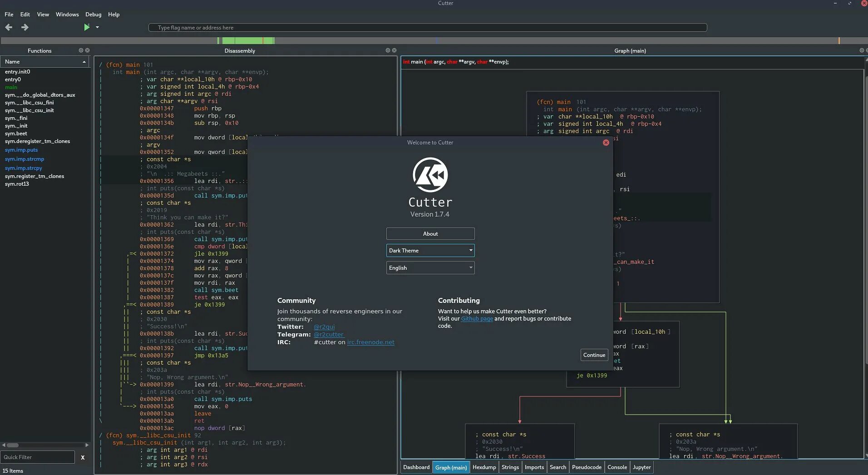Clear the Quick Filter with X

[83, 457]
